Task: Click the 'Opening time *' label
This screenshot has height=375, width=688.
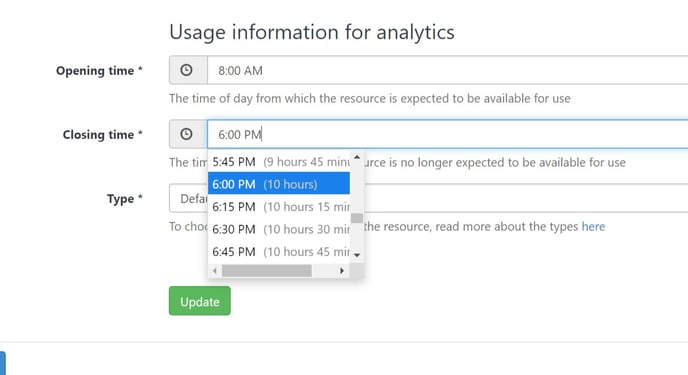Action: pos(99,71)
